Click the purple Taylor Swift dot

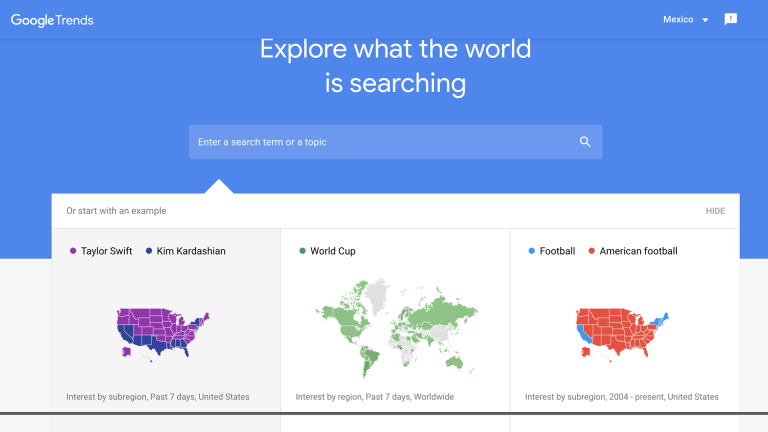click(x=73, y=251)
